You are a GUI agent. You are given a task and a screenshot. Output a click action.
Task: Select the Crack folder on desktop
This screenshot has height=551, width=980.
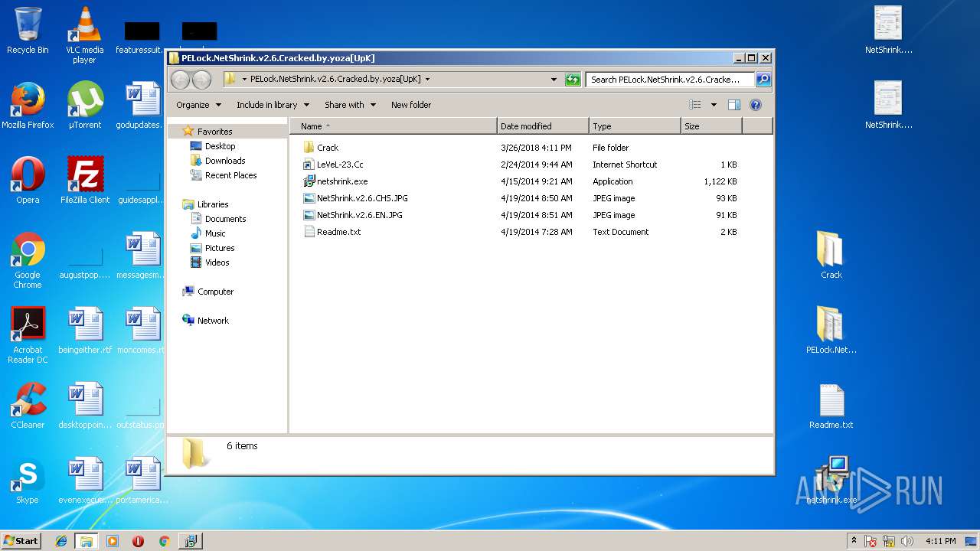pyautogui.click(x=831, y=255)
